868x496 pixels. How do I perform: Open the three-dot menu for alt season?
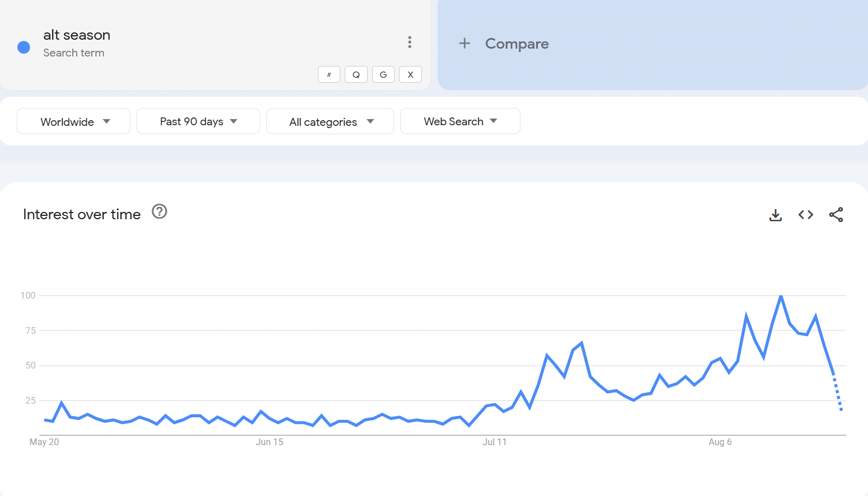tap(410, 42)
